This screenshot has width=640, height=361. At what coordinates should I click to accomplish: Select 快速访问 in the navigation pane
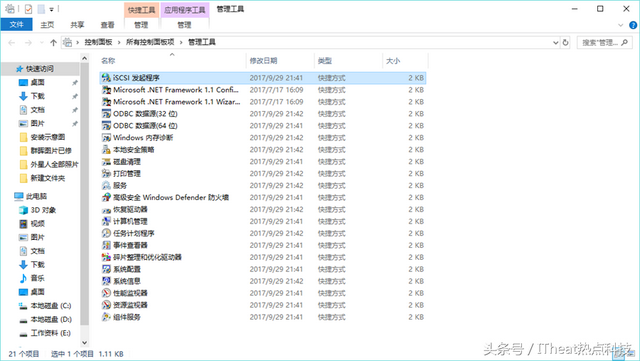[x=40, y=69]
